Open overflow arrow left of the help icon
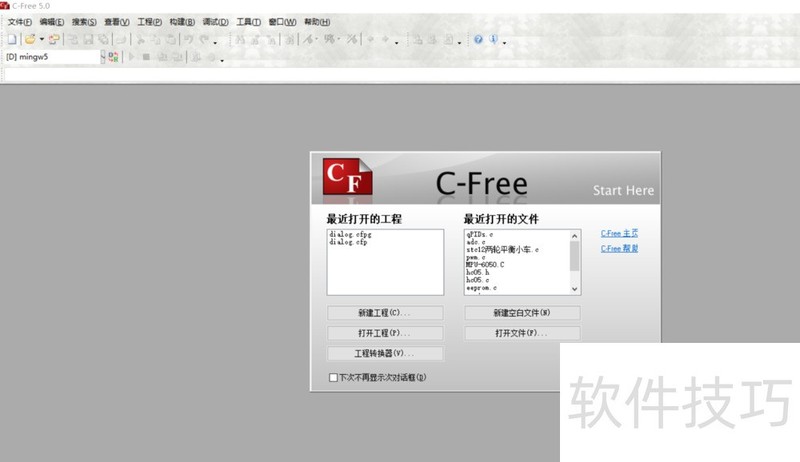The width and height of the screenshot is (800, 462). (x=459, y=42)
